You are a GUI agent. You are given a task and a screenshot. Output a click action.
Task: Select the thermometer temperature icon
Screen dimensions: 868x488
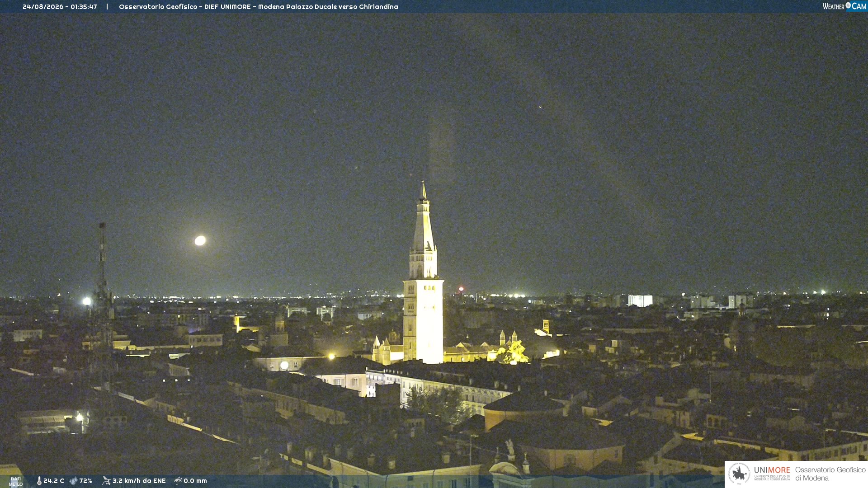[x=39, y=481]
